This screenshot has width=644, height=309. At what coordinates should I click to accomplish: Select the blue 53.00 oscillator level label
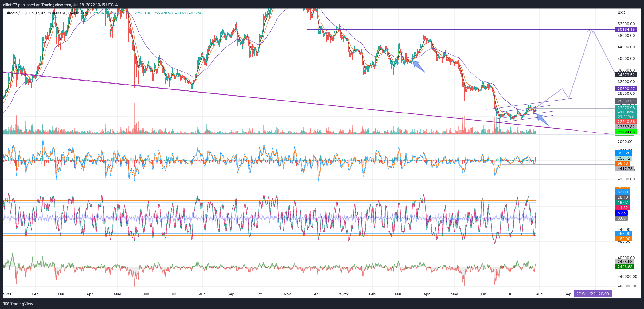(622, 192)
